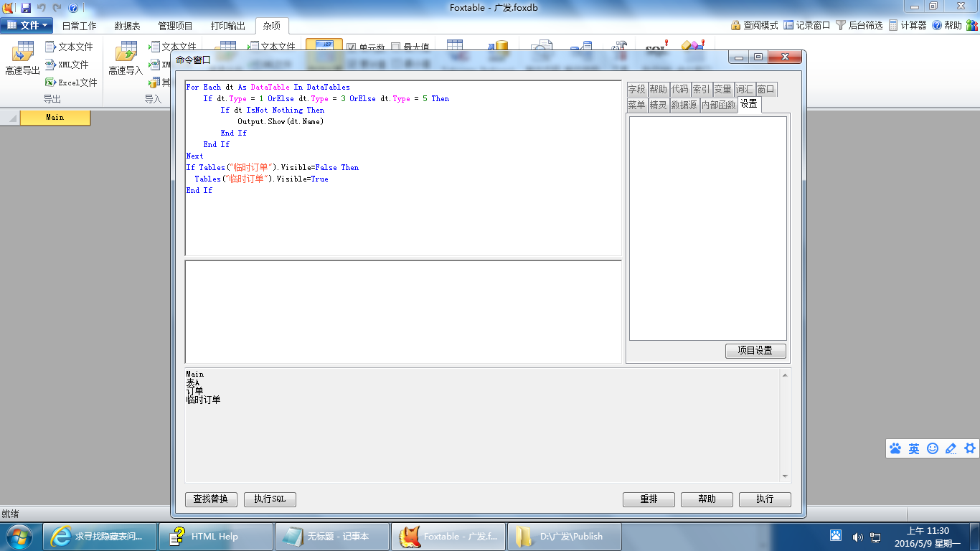
Task: Switch to 索引 tab in command window
Action: point(701,90)
